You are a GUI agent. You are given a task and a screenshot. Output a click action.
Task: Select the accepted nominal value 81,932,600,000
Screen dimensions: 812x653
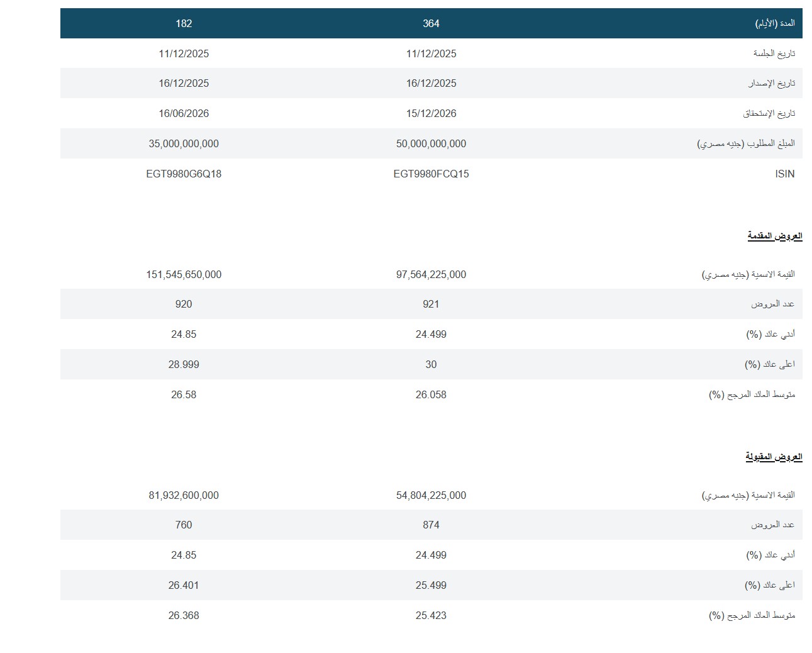pyautogui.click(x=184, y=495)
